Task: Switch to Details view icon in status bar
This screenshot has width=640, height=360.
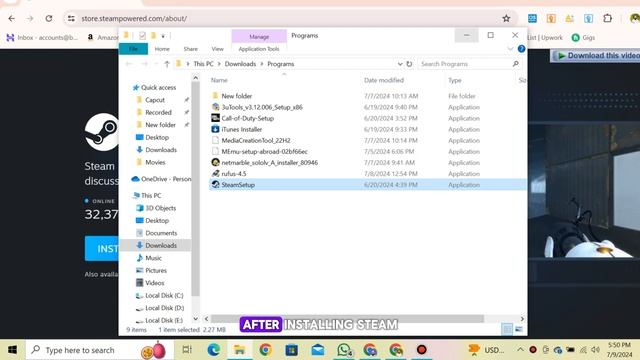Action: [507, 329]
